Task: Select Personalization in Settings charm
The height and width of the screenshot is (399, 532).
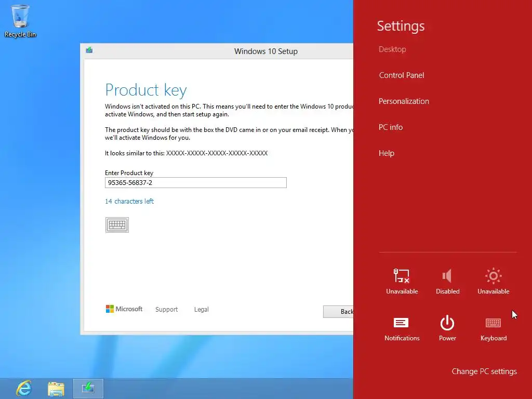Action: [x=404, y=101]
